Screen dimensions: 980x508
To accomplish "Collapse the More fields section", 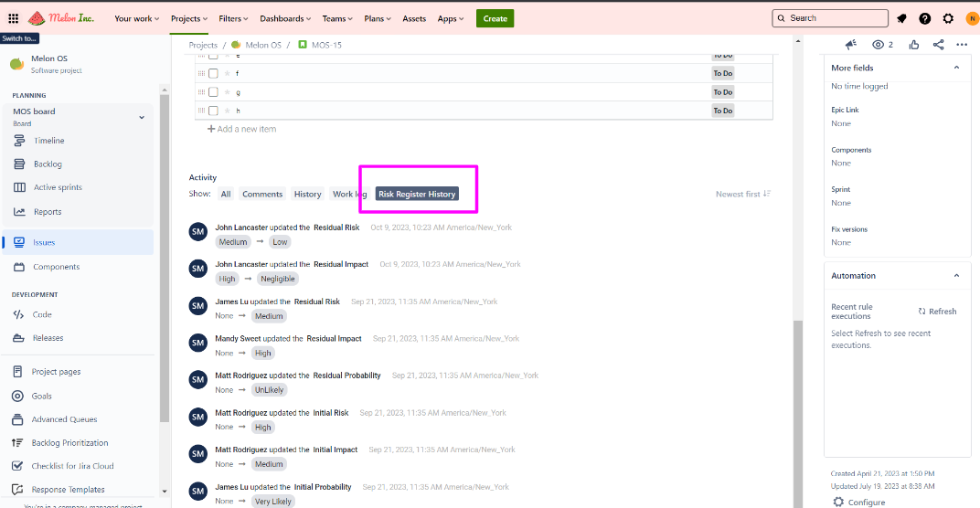I will [x=956, y=68].
